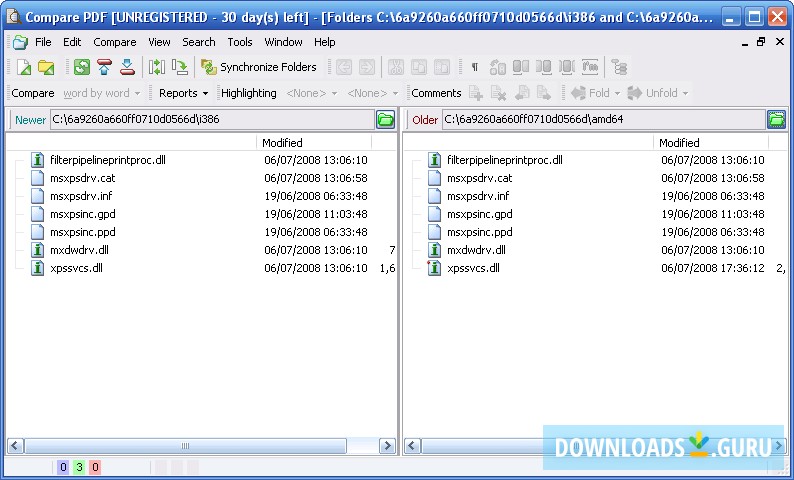This screenshot has height=480, width=794.
Task: Click right pane scrollbar left arrow
Action: (412, 446)
